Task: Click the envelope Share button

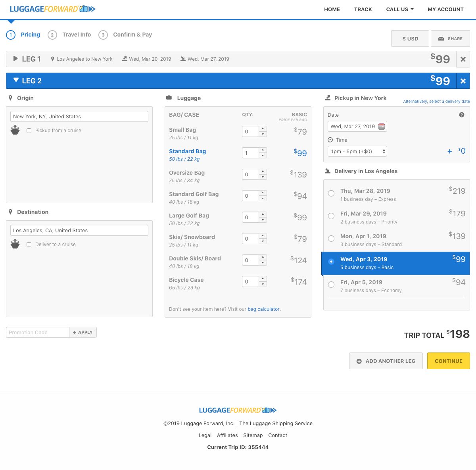Action: [x=450, y=39]
